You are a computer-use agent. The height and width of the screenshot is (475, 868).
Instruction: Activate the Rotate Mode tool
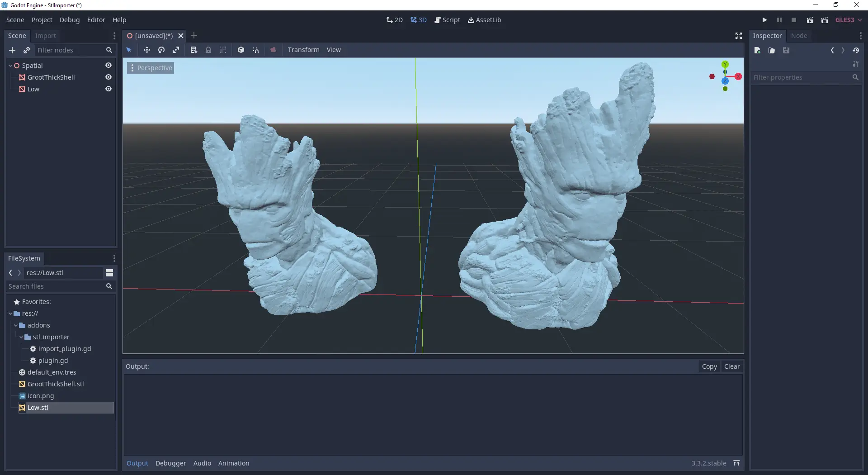161,50
